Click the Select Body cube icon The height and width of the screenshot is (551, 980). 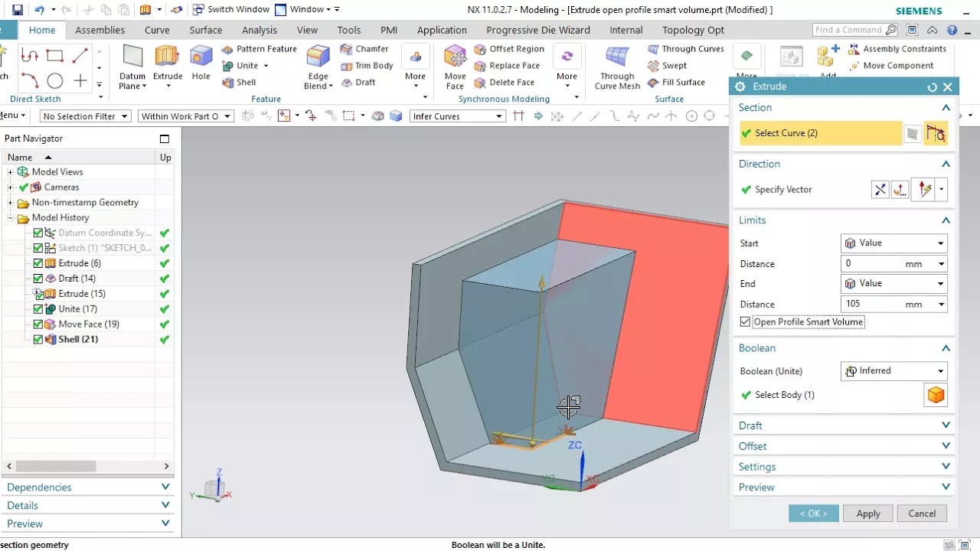point(936,395)
